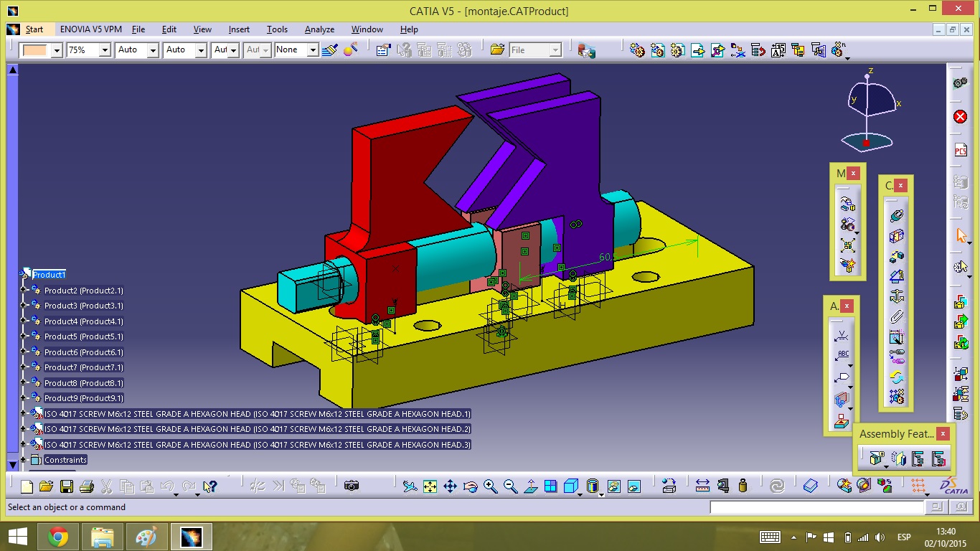Viewport: 980px width, 551px height.
Task: Open the graphic properties color swatch
Action: pos(34,50)
